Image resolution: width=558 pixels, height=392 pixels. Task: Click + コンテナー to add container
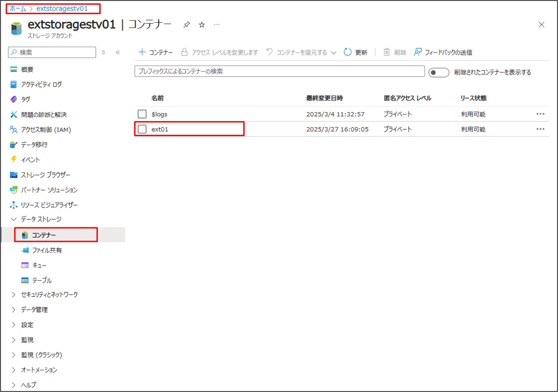(155, 52)
